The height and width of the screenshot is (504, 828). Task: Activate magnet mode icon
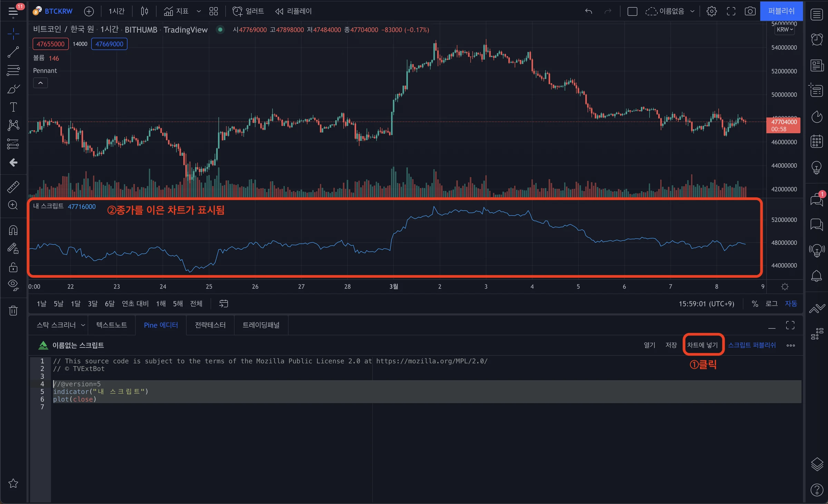(13, 230)
